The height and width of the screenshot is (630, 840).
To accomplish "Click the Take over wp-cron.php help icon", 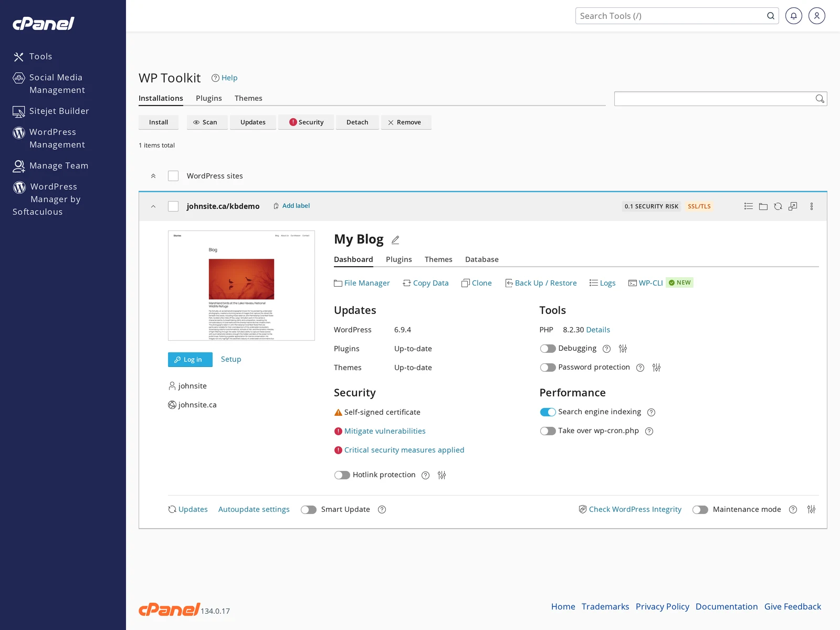I will point(649,431).
